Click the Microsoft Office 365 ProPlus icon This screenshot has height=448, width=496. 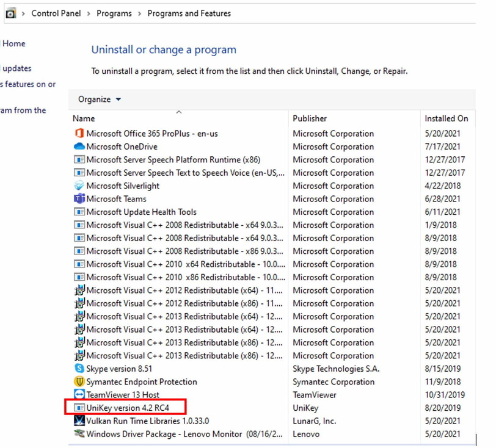pos(79,133)
